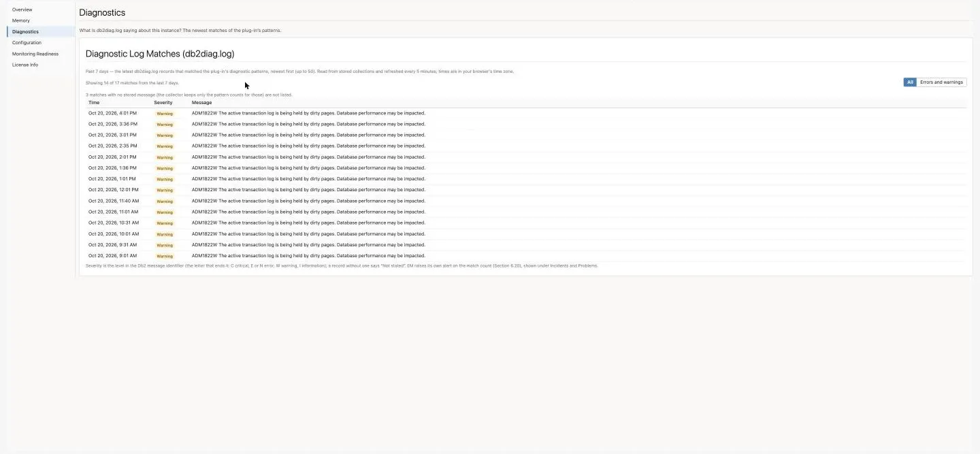Click the 'Oct 20, 2026, 9:31 AM' time cell
This screenshot has height=454, width=980.
112,244
